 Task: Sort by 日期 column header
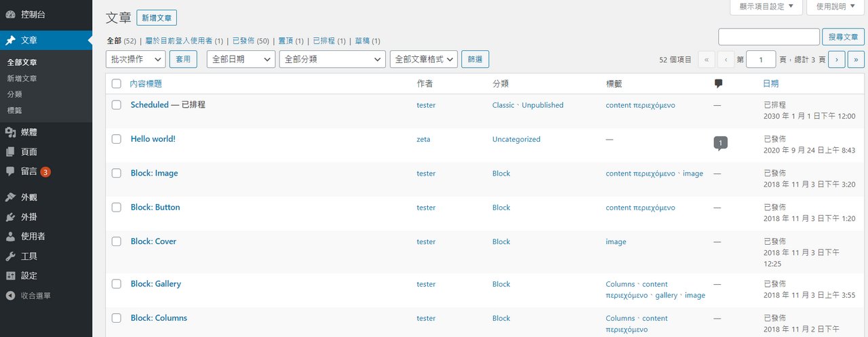pos(771,84)
